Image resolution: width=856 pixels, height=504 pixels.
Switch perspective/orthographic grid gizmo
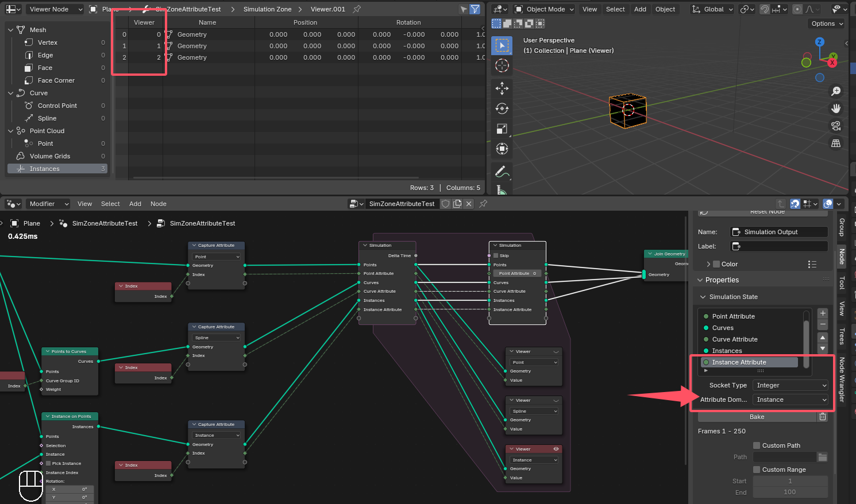point(836,143)
